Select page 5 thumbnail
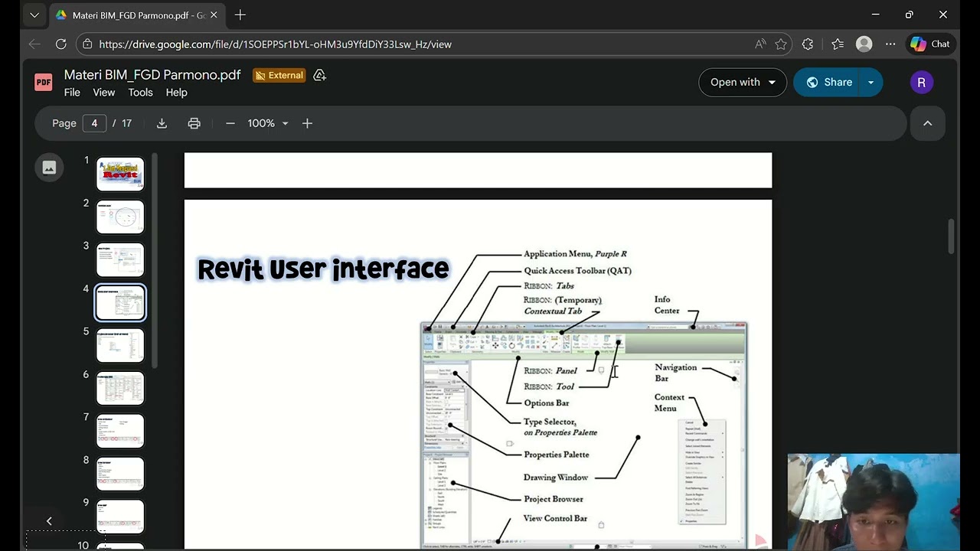Viewport: 980px width, 551px height. 120,345
